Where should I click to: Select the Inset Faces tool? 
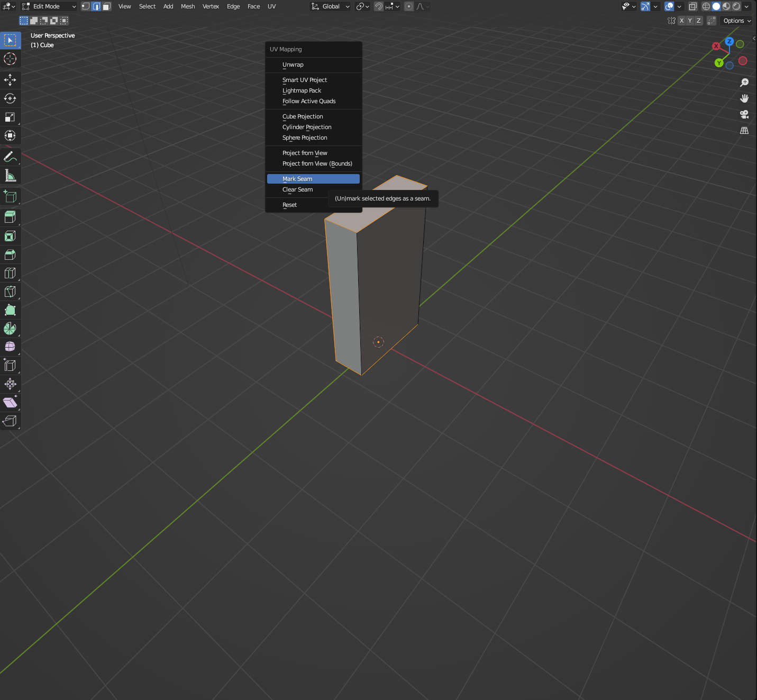[10, 236]
